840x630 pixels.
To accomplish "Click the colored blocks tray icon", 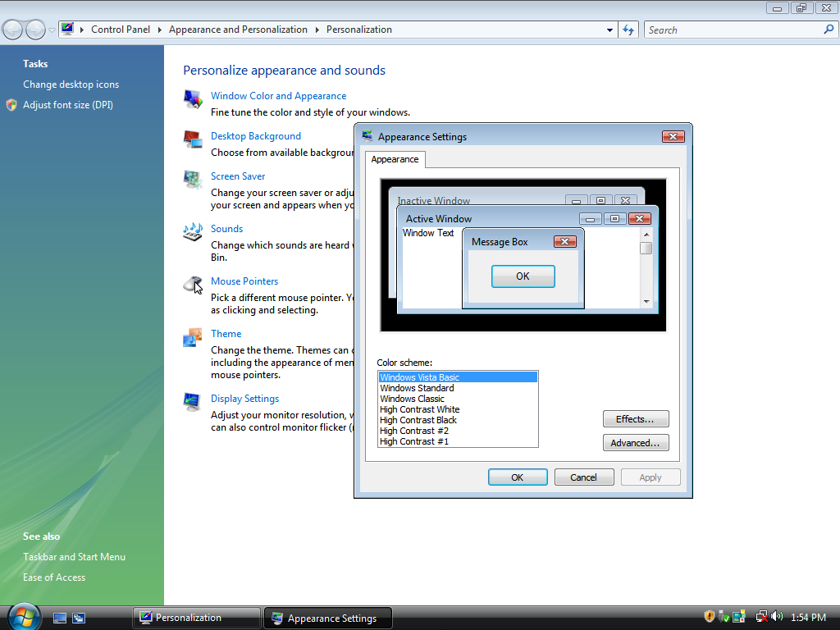I will (x=739, y=617).
